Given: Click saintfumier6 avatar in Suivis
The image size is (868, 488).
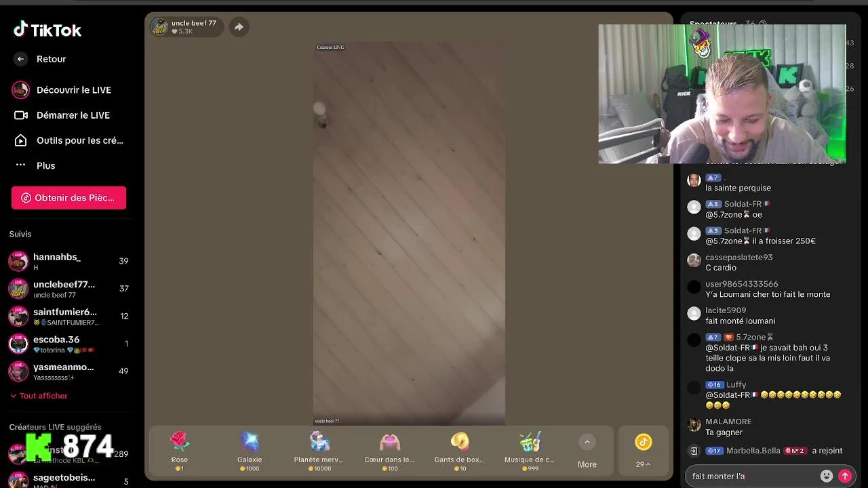Looking at the screenshot, I should coord(18,317).
